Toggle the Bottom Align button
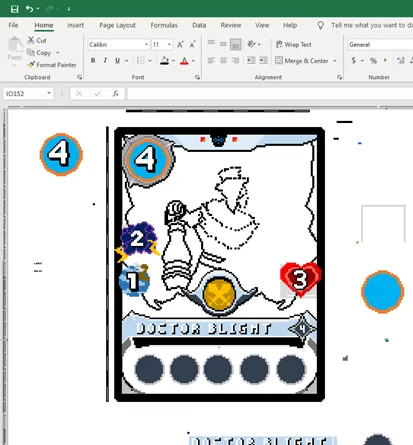The height and width of the screenshot is (445, 413). coord(235,44)
